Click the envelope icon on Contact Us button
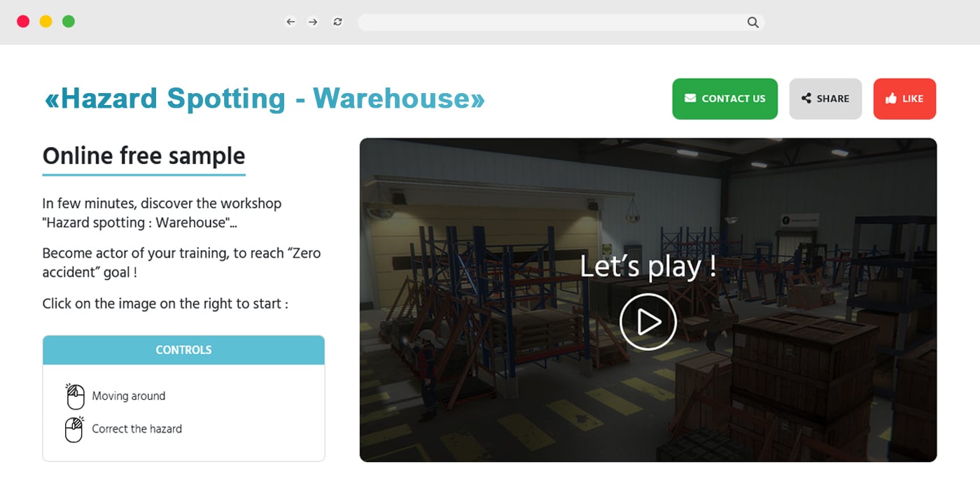The image size is (980, 504). (x=691, y=99)
